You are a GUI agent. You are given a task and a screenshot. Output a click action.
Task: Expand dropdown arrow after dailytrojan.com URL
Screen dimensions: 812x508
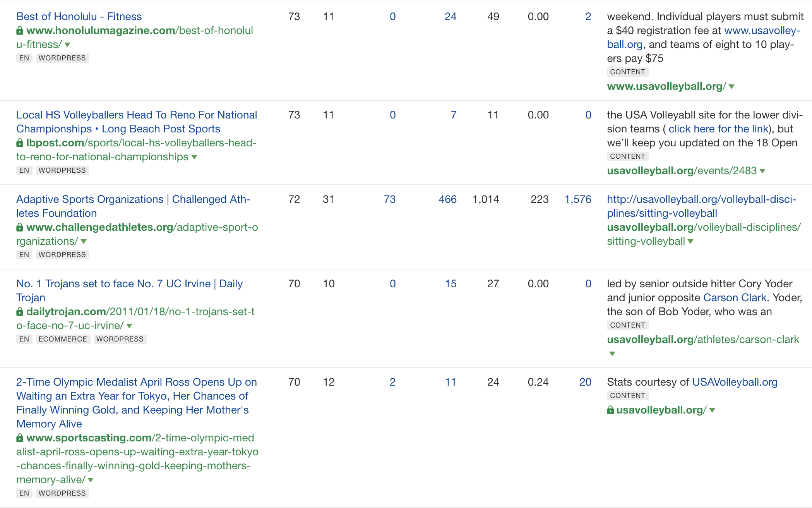click(x=129, y=326)
